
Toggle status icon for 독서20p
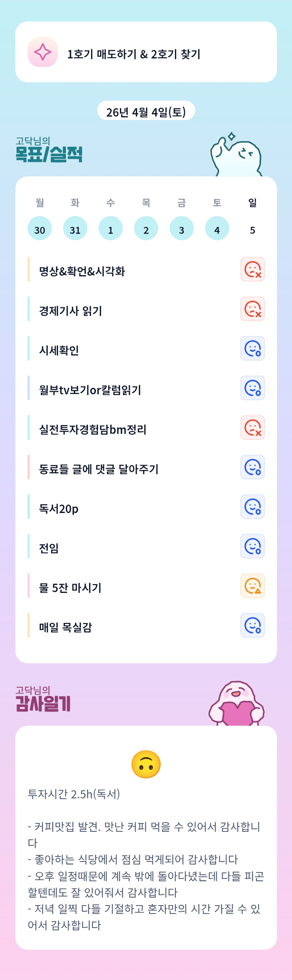[x=252, y=507]
